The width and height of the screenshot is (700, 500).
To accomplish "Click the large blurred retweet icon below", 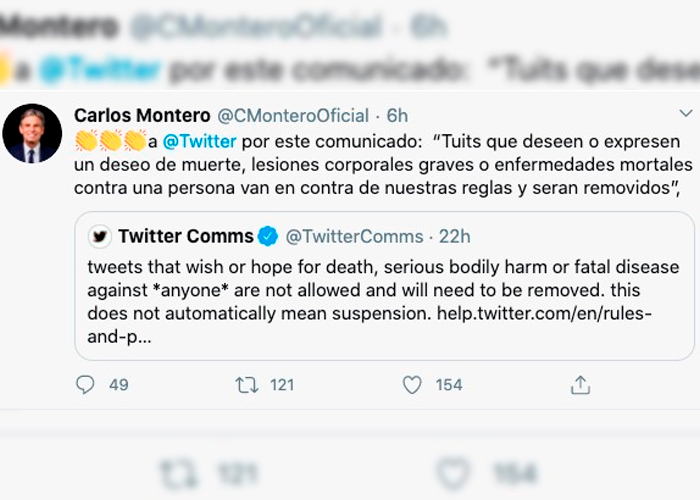I will click(x=177, y=472).
